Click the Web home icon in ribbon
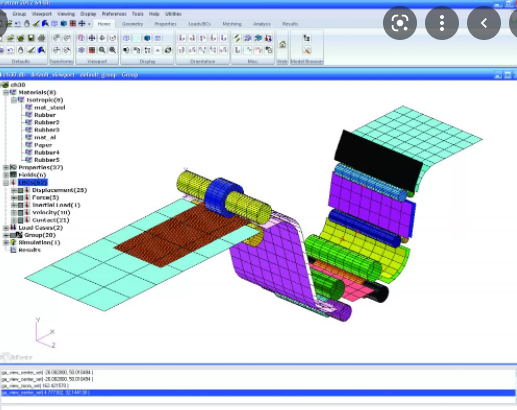This screenshot has height=410, width=517. point(282,44)
